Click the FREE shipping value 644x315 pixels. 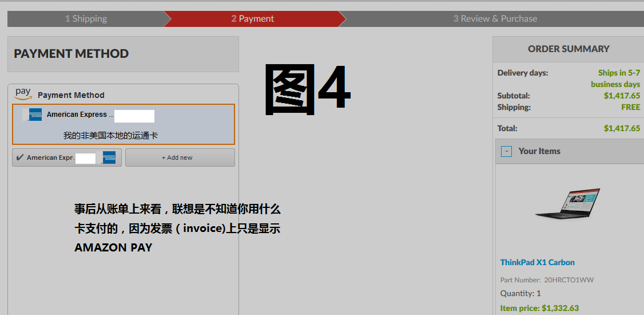click(x=630, y=107)
